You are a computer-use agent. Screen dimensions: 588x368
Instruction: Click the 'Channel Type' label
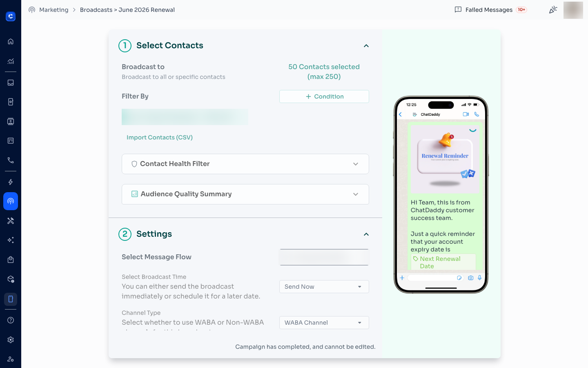click(141, 313)
